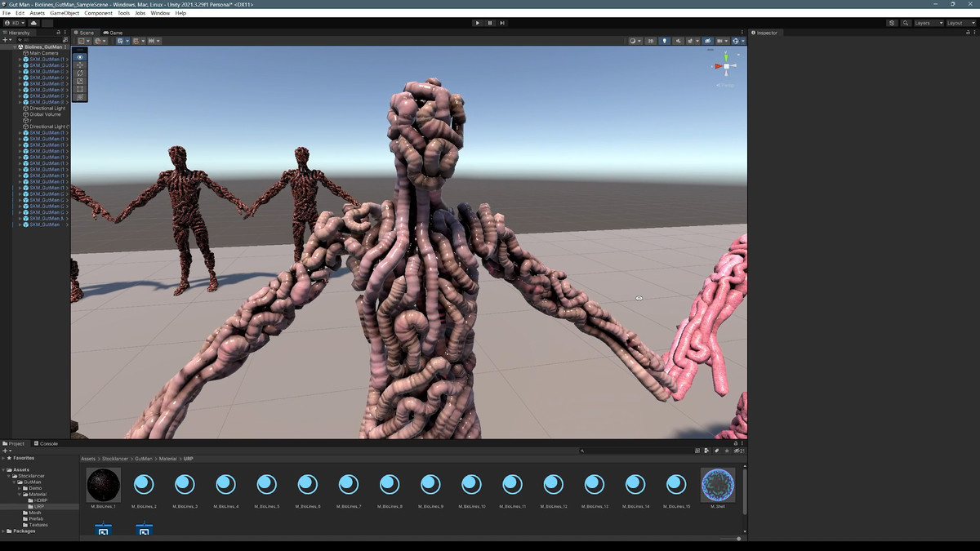Open the Layers dropdown
Screen dimensions: 980x551
pyautogui.click(x=928, y=23)
